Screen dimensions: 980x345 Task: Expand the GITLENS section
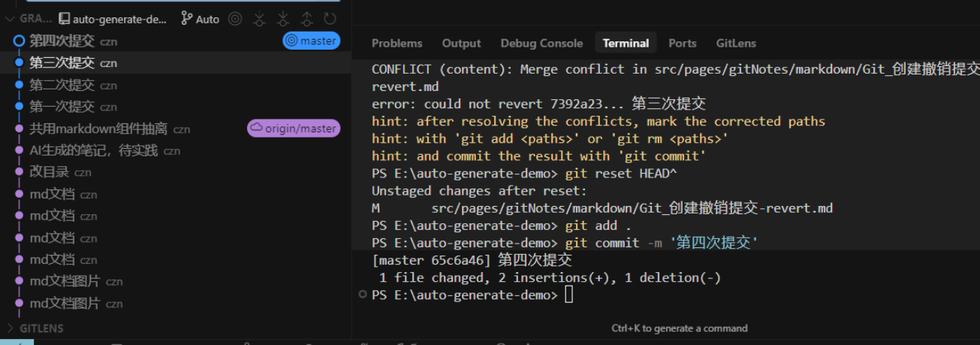(11, 328)
